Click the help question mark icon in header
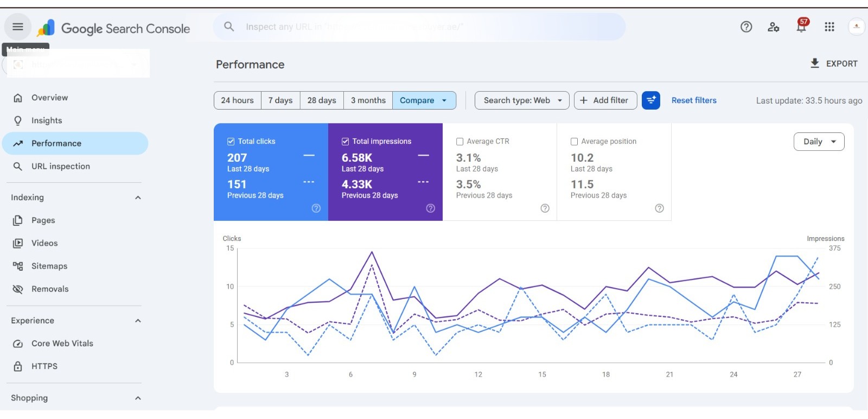Screen dimensions: 868x419 click(x=746, y=27)
